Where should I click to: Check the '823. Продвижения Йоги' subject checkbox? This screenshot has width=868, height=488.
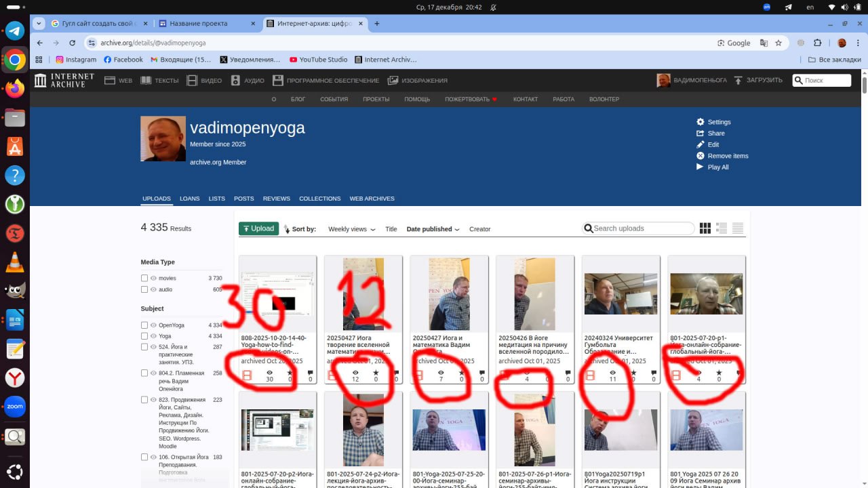click(144, 400)
